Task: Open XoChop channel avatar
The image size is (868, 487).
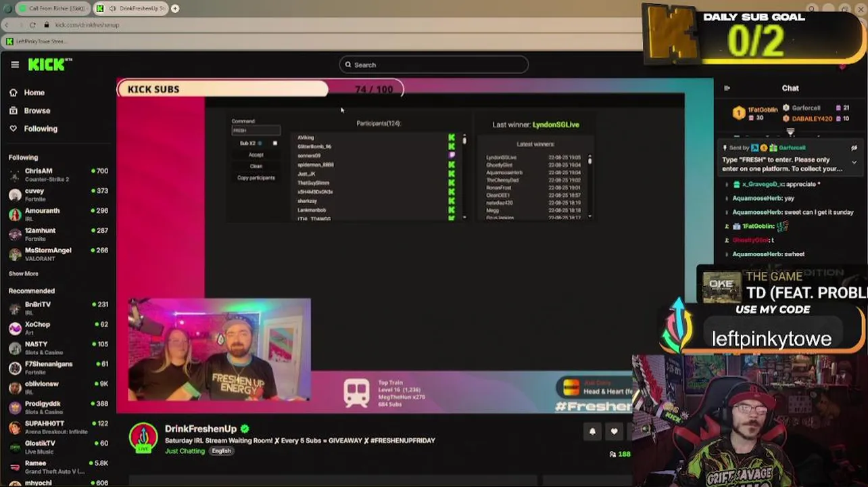Action: [15, 328]
